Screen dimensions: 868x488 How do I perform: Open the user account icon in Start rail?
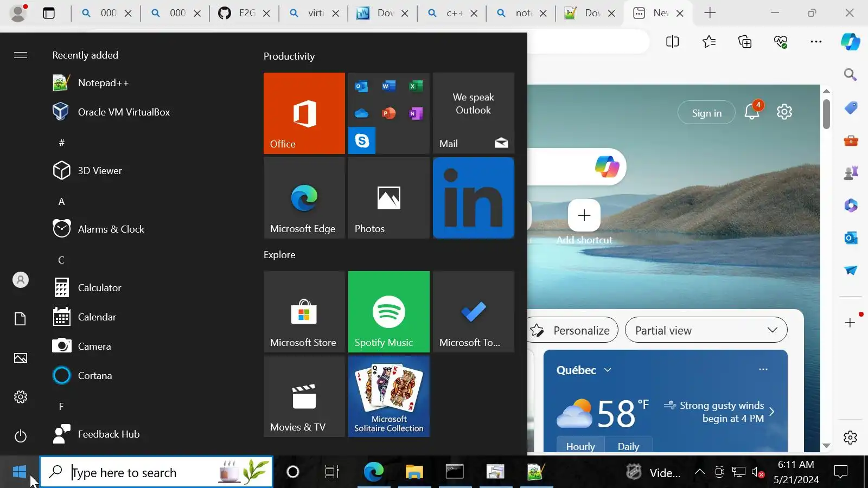pyautogui.click(x=21, y=280)
